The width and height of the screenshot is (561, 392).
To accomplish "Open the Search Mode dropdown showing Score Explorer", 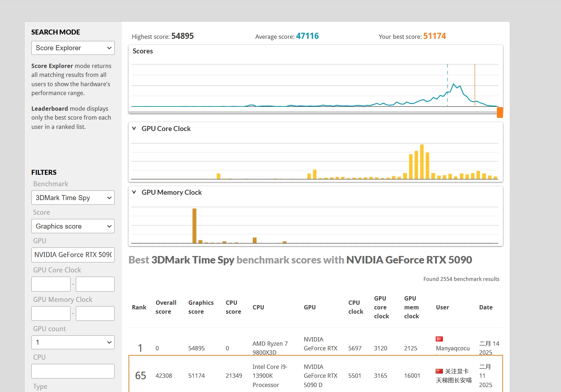I will [x=73, y=48].
